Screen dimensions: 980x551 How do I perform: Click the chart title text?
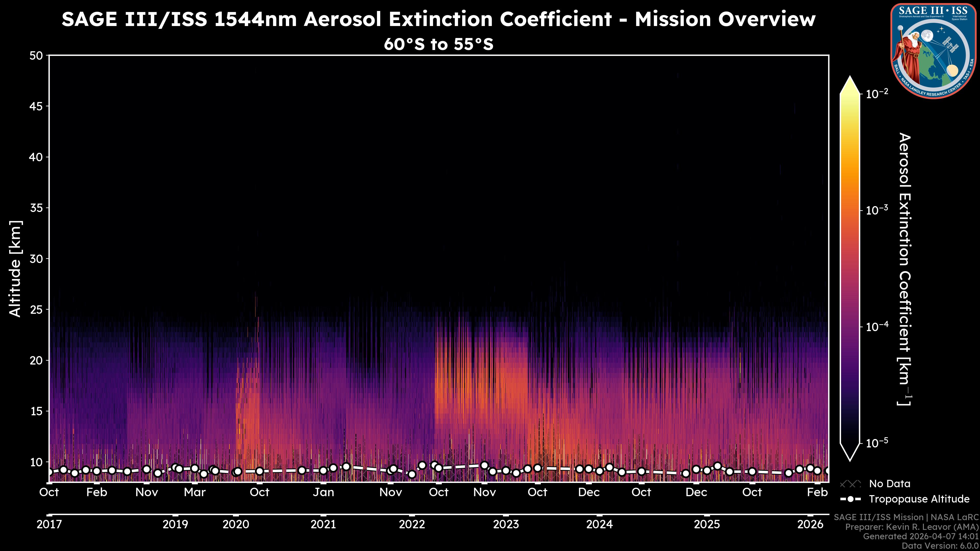(x=438, y=19)
